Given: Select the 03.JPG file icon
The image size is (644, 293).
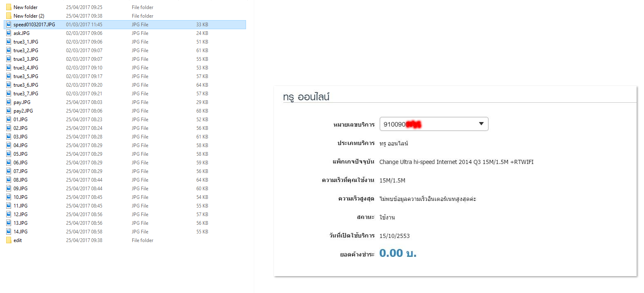Looking at the screenshot, I should pyautogui.click(x=9, y=136).
